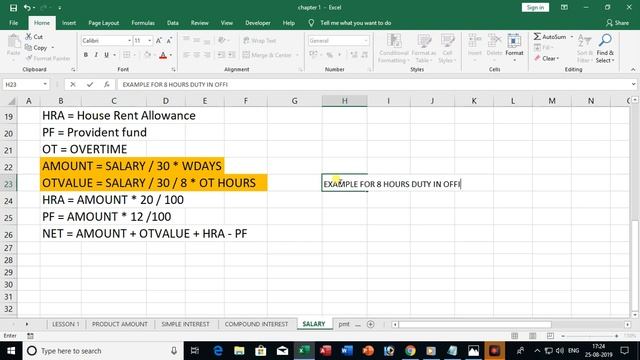
Task: Click the Format Painter button
Action: click(x=48, y=58)
